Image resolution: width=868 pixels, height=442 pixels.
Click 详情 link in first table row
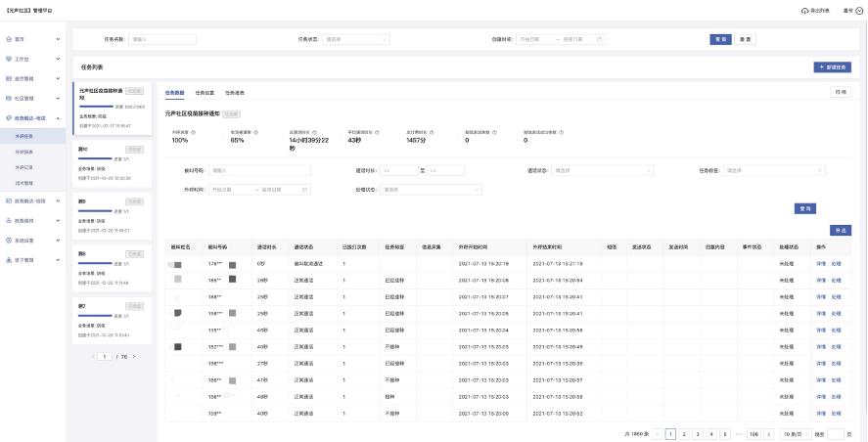821,264
